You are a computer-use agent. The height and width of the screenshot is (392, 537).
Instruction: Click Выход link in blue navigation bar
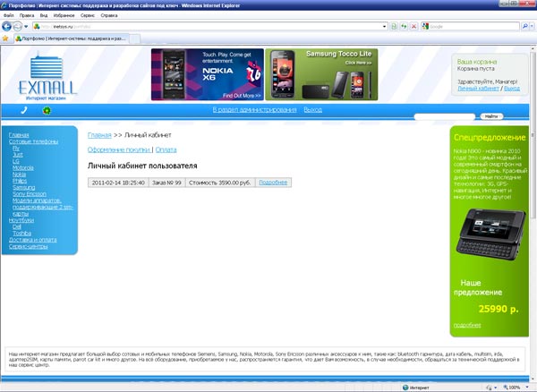pos(312,110)
